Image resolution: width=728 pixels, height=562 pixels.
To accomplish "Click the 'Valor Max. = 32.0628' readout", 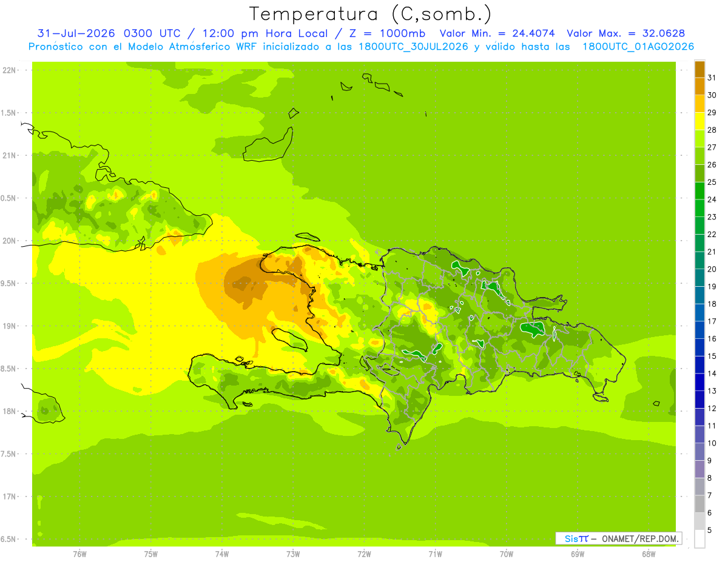I will (626, 33).
